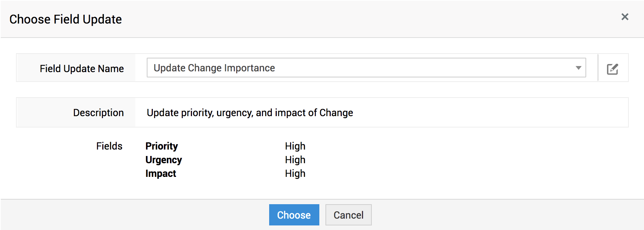Select the Urgency field name
The width and height of the screenshot is (644, 230).
[x=163, y=160]
